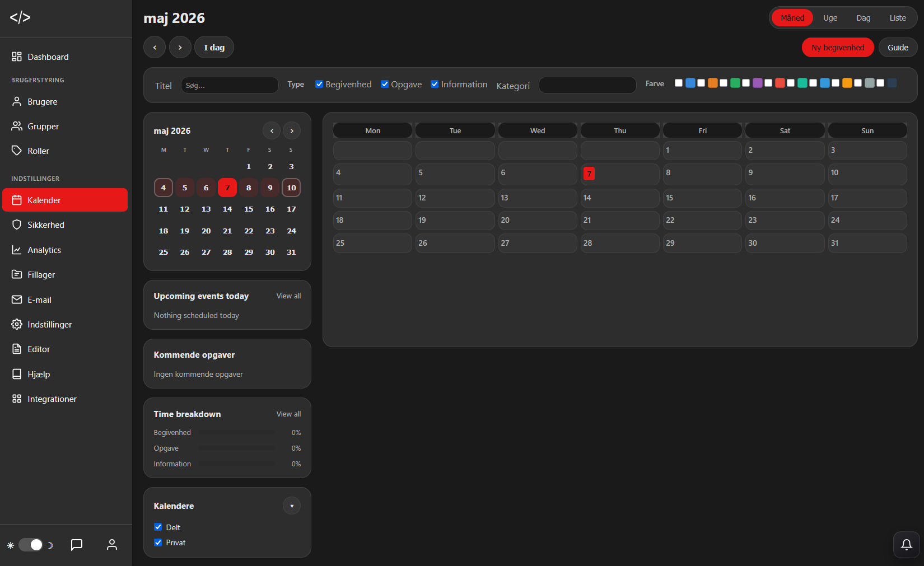Open the Grupper section
The image size is (924, 566).
click(x=66, y=126)
